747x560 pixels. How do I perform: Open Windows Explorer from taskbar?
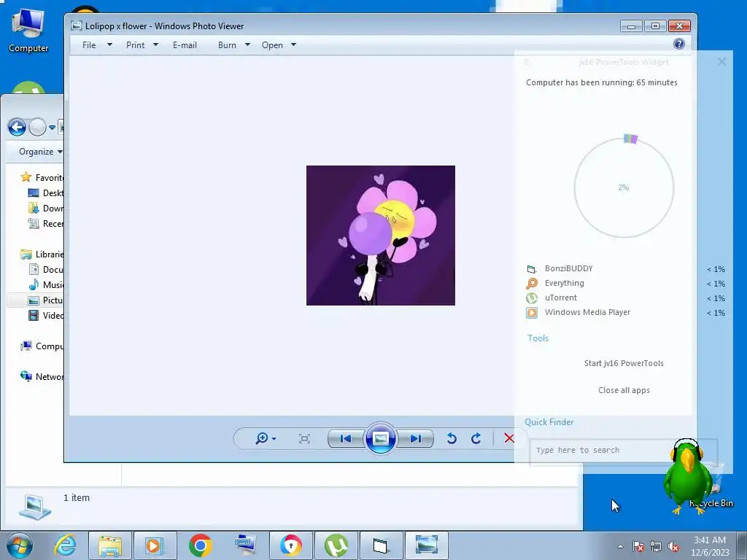tap(111, 545)
